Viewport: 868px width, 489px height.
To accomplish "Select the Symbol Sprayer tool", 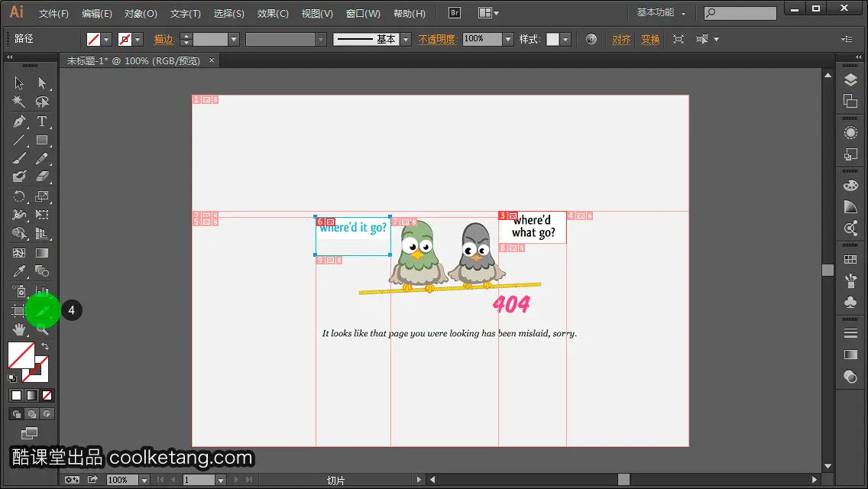I will tap(19, 291).
